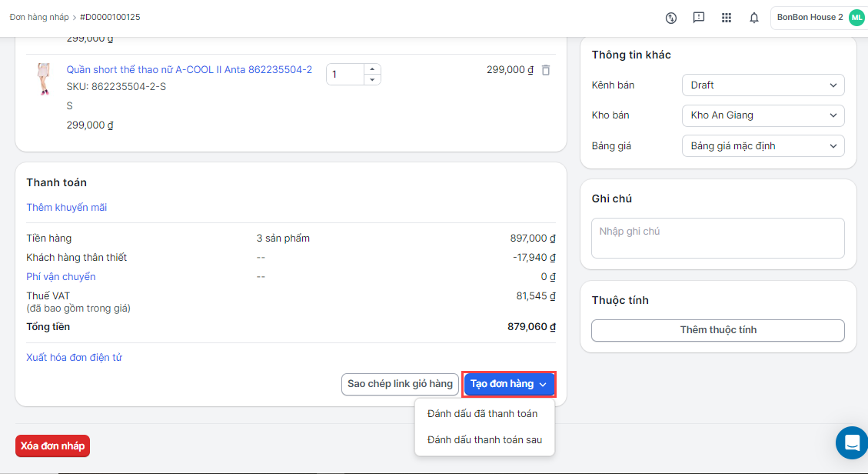Screen dimensions: 868x474
Task: Open the chat support bubble
Action: [851, 442]
